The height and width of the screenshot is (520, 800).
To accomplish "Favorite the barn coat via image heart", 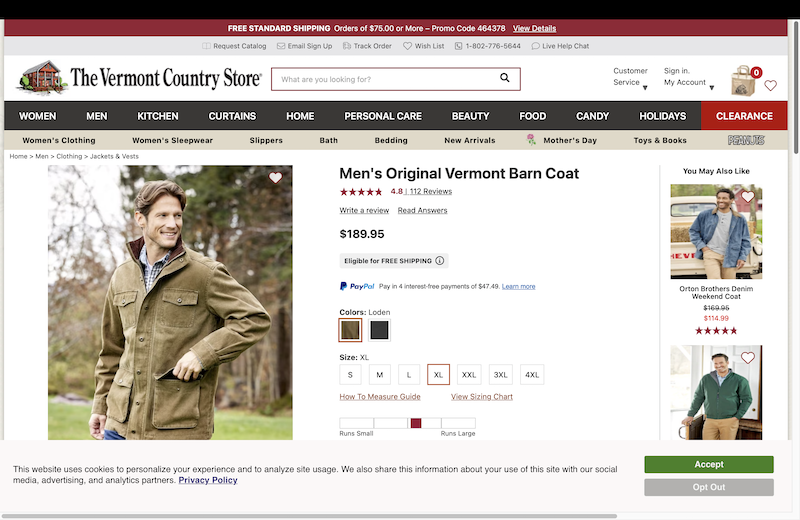I will pyautogui.click(x=275, y=178).
